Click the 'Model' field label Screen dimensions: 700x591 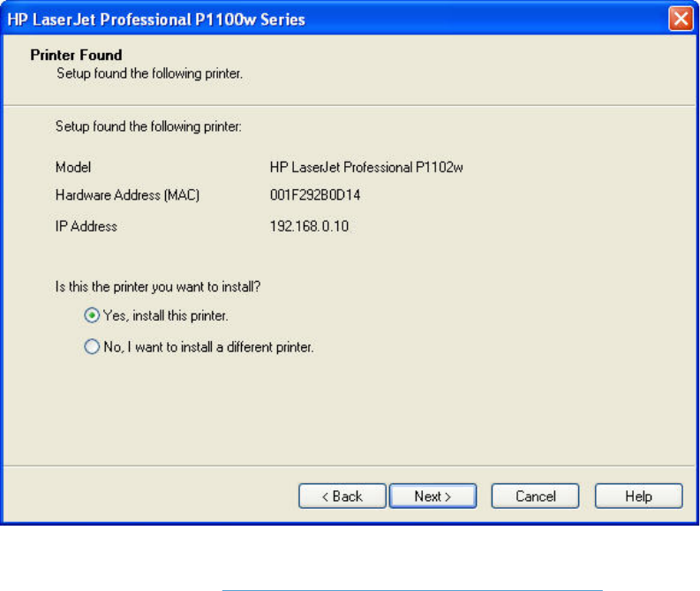pyautogui.click(x=73, y=166)
